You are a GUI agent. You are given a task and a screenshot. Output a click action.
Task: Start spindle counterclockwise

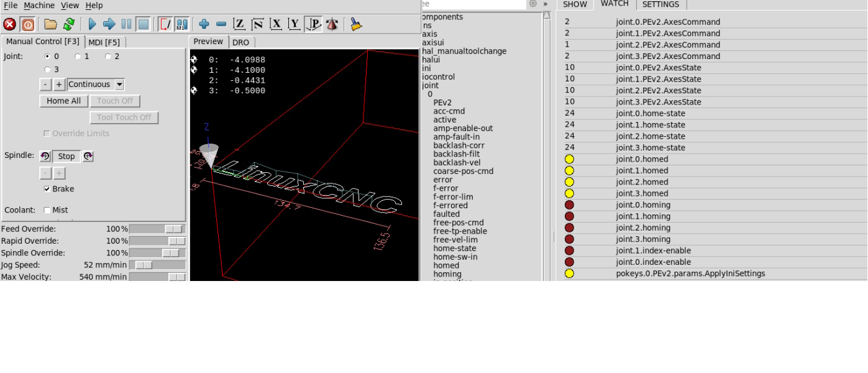45,156
